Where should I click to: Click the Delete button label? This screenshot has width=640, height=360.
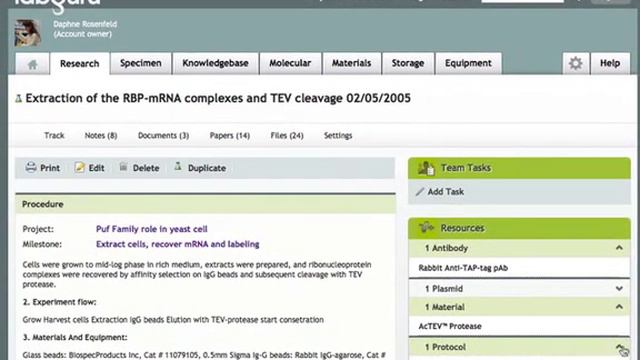click(146, 168)
